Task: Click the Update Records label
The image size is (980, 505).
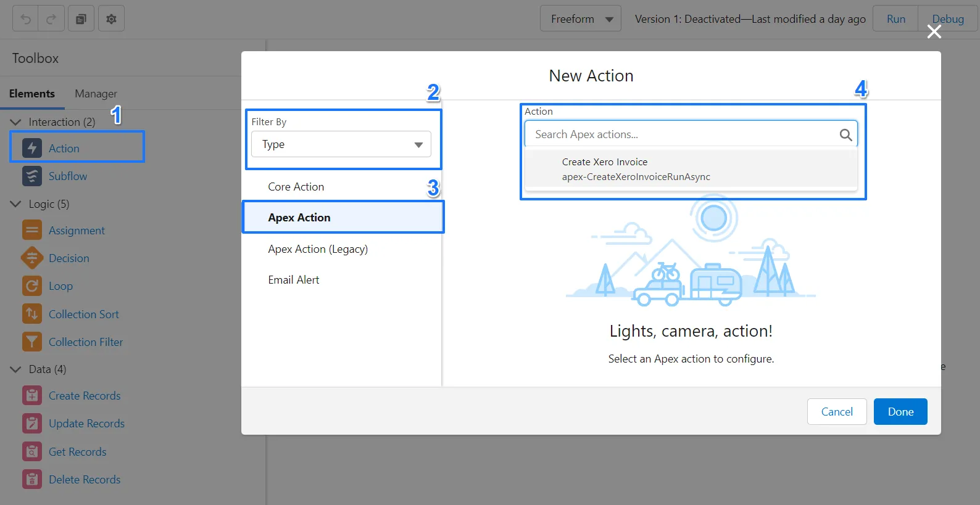Action: point(86,423)
